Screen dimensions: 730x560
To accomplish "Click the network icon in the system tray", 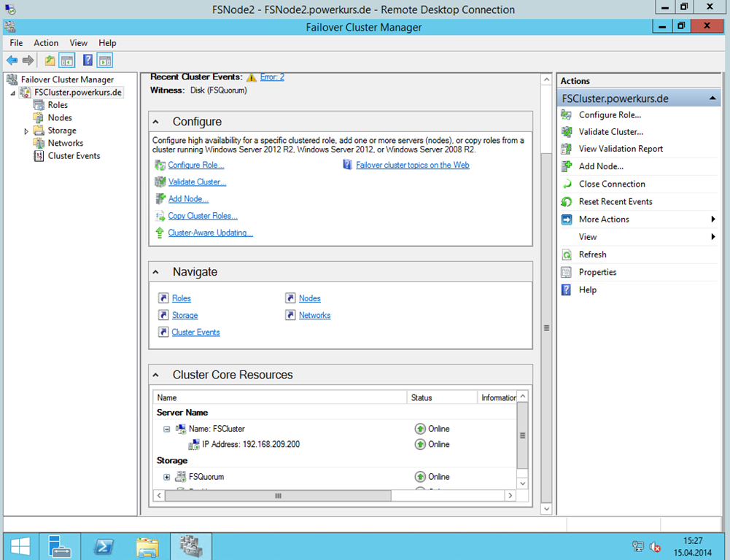I will point(638,546).
